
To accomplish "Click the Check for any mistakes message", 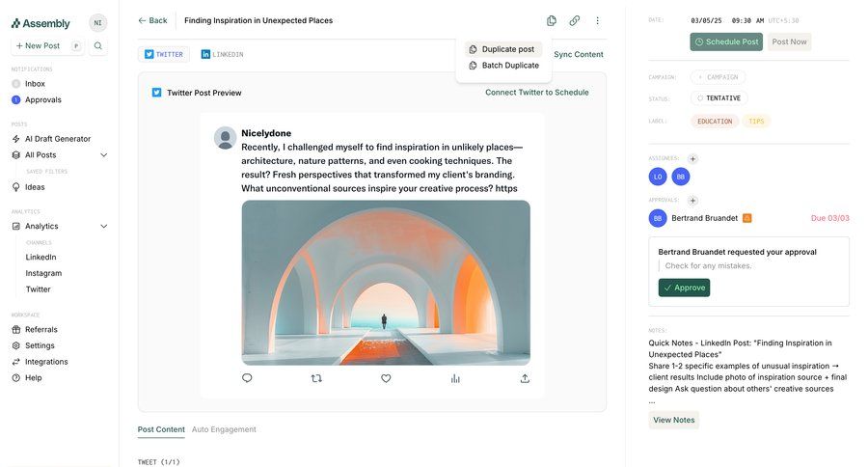I will (708, 266).
